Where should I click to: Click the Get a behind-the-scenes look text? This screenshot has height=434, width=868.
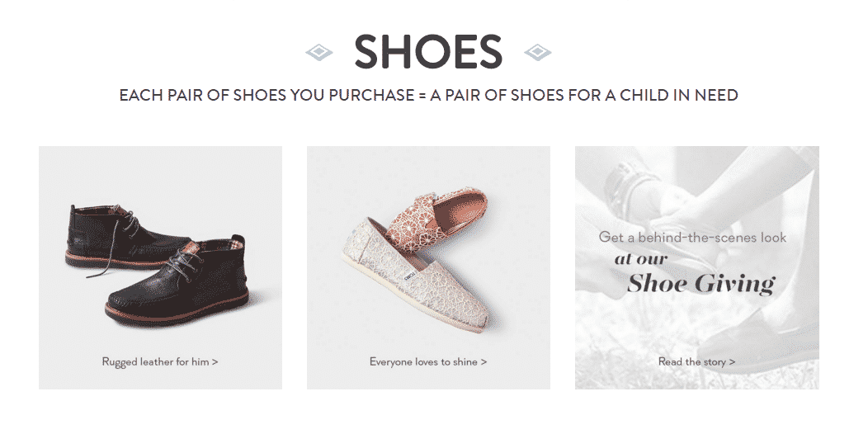tap(692, 238)
